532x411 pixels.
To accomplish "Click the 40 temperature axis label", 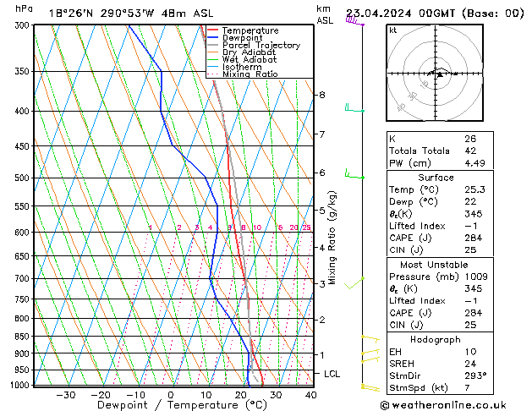I will click(310, 395).
